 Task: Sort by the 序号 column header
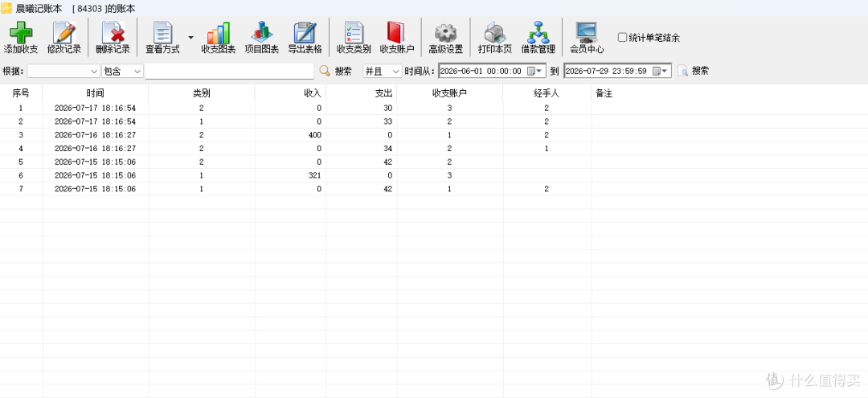(21, 93)
